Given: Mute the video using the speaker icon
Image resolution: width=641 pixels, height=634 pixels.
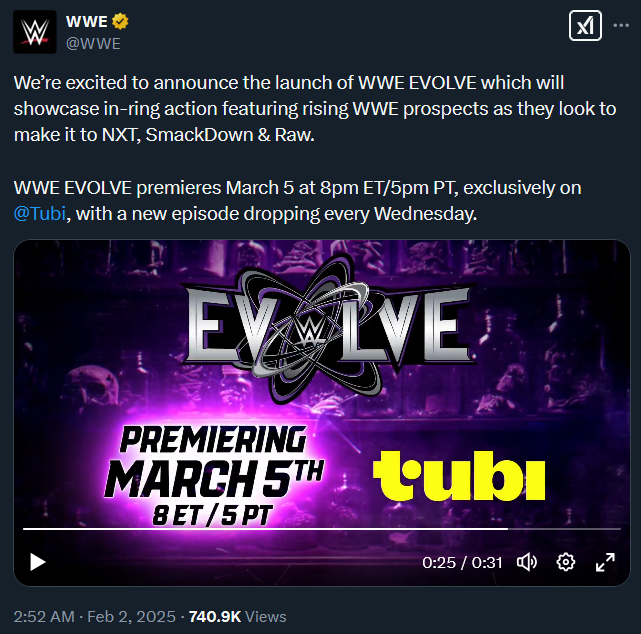Looking at the screenshot, I should coord(527,562).
